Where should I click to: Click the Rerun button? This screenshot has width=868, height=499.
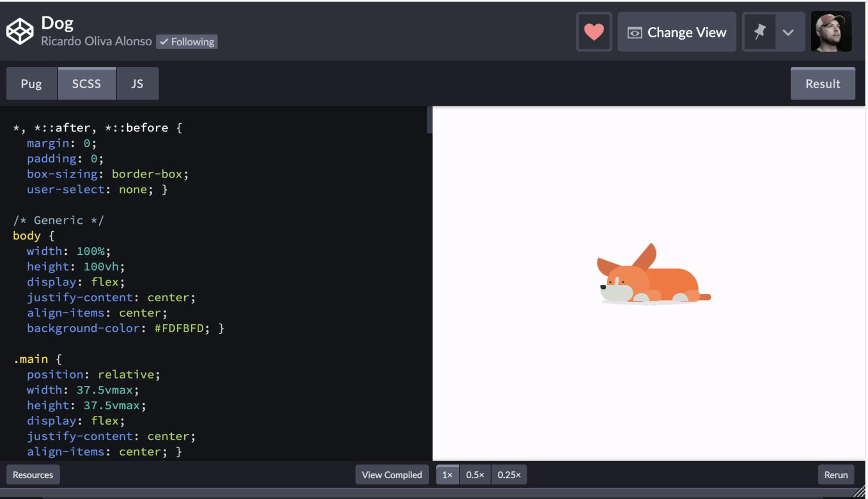coord(836,475)
